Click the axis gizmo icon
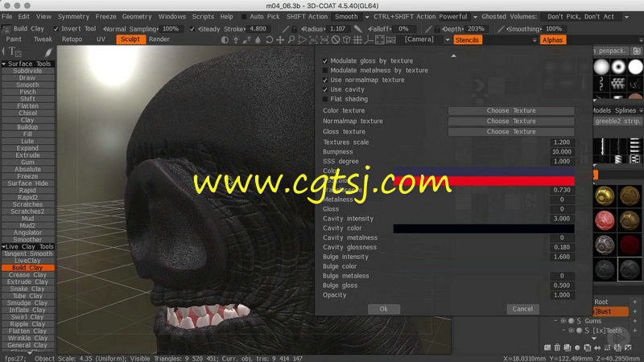Viewport: 644px width, 362px height. tap(369, 39)
